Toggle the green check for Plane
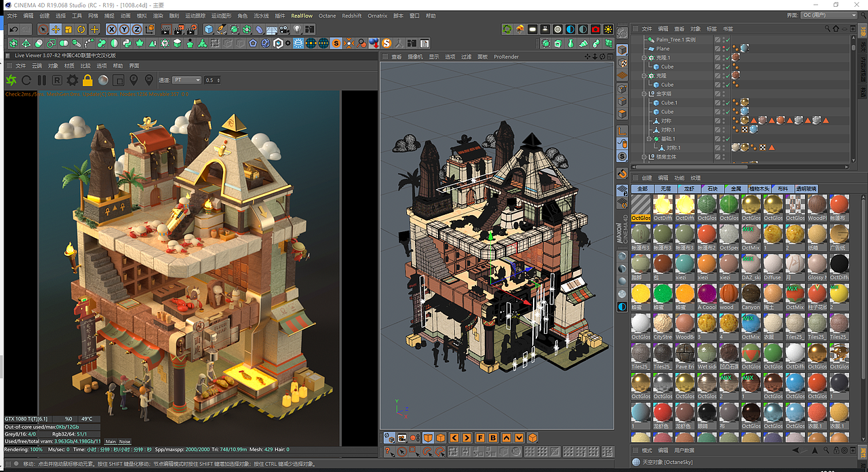 coord(727,49)
